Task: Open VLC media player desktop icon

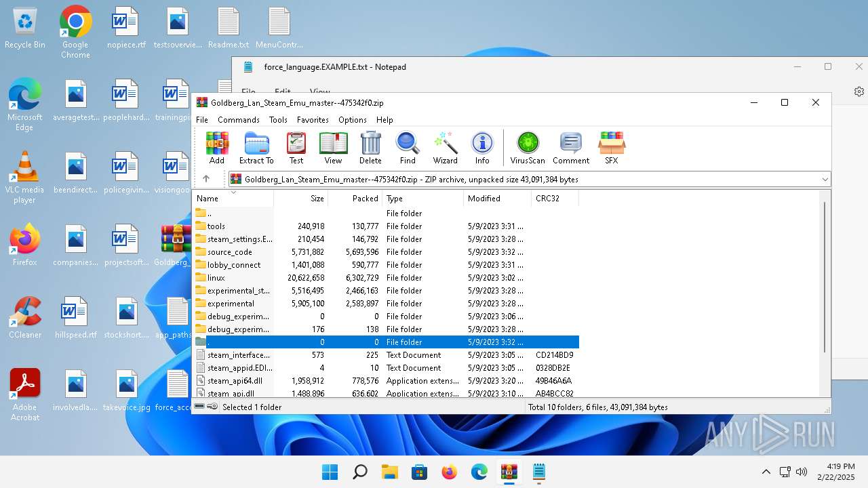Action: (x=25, y=178)
